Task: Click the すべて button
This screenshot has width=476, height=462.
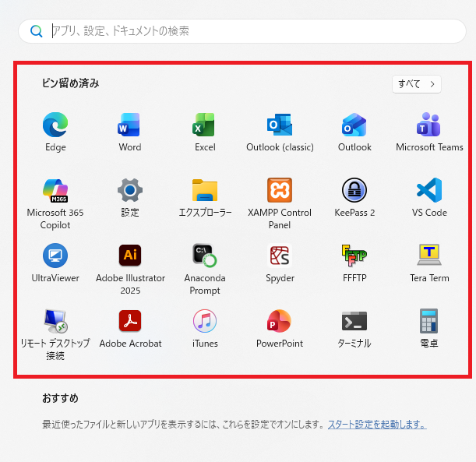Action: pyautogui.click(x=417, y=84)
